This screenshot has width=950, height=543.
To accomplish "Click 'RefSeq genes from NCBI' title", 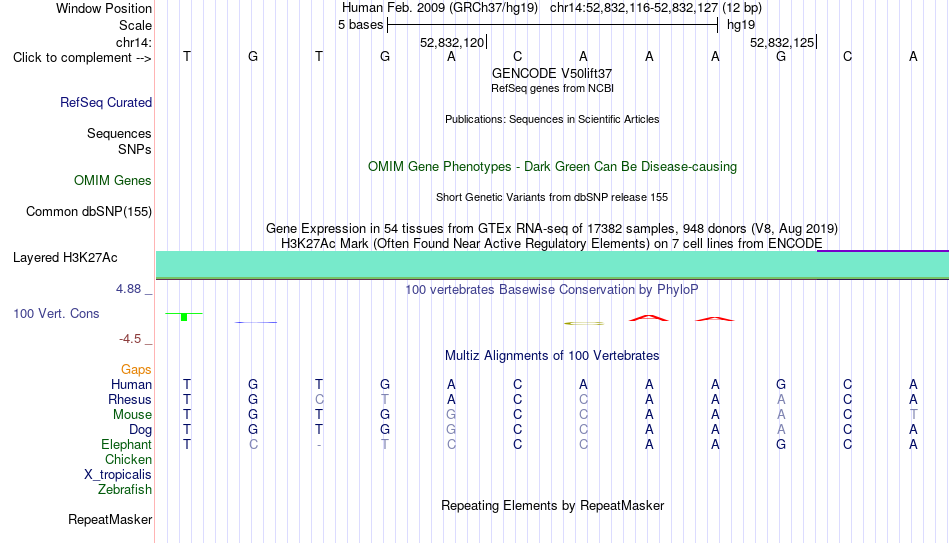I will 553,88.
